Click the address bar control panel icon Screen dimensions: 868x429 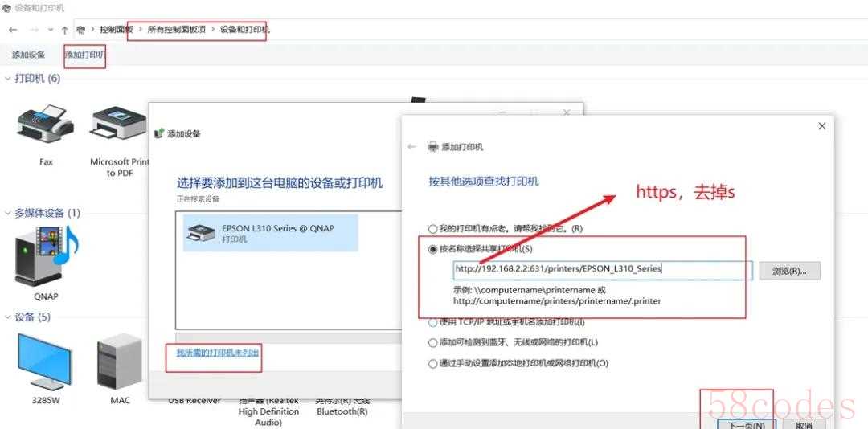[x=81, y=30]
